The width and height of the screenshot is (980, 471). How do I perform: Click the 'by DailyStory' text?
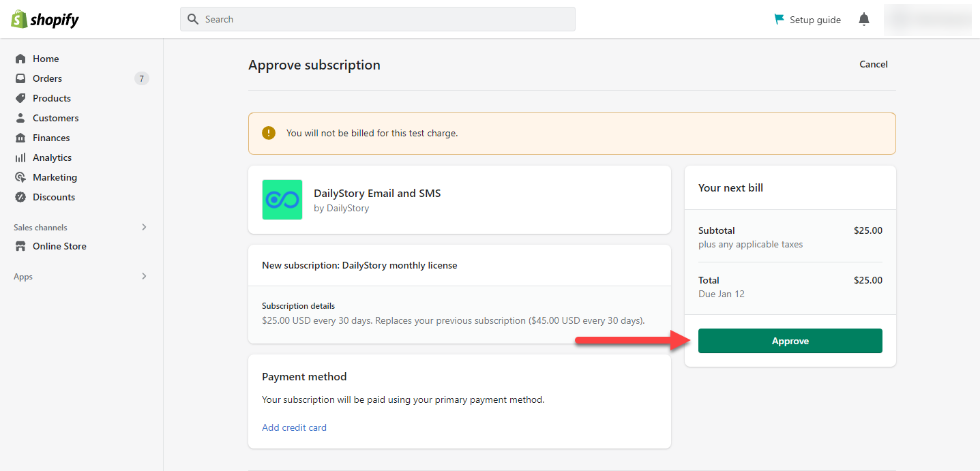coord(341,208)
